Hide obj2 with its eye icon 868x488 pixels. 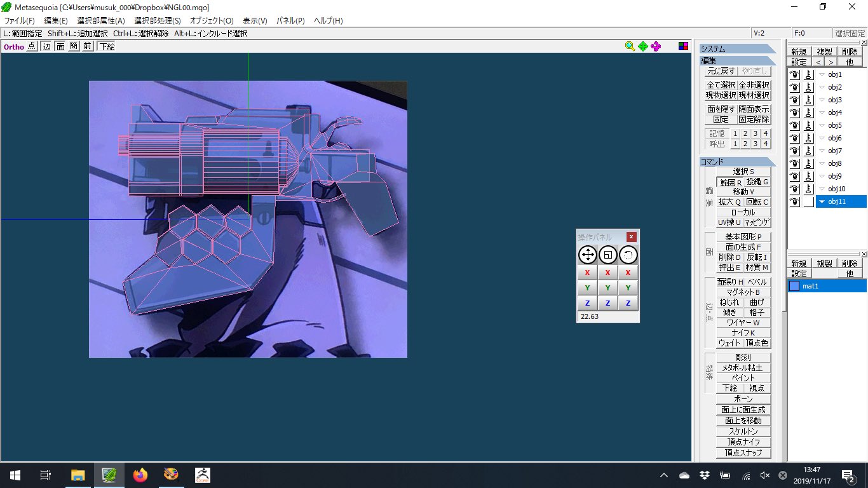[x=794, y=87]
